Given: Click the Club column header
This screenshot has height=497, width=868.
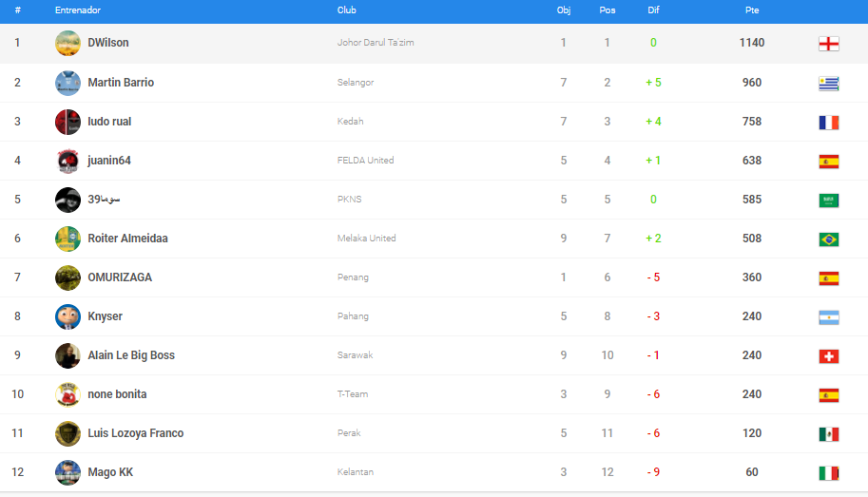Looking at the screenshot, I should [x=346, y=10].
